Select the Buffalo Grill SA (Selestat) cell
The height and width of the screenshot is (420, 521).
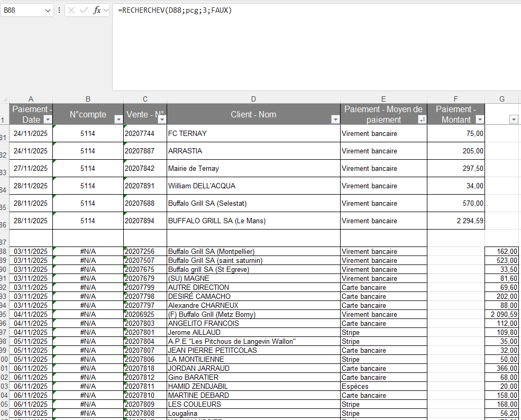pyautogui.click(x=253, y=203)
